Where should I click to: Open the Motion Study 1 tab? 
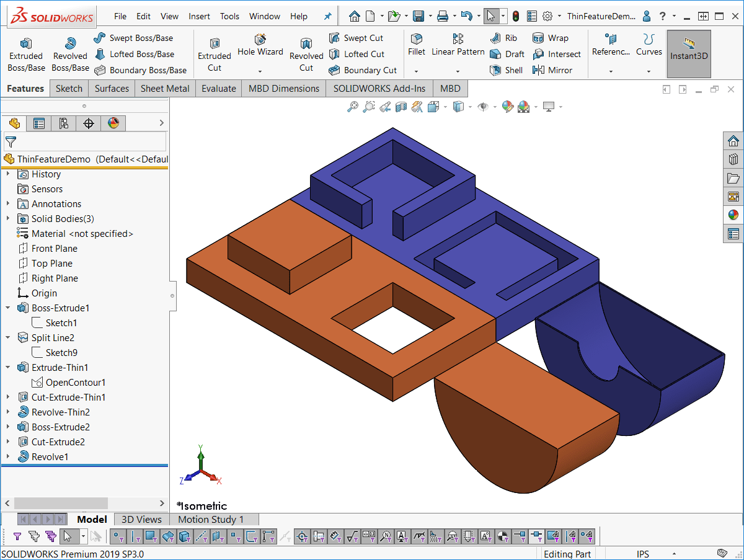click(x=211, y=520)
